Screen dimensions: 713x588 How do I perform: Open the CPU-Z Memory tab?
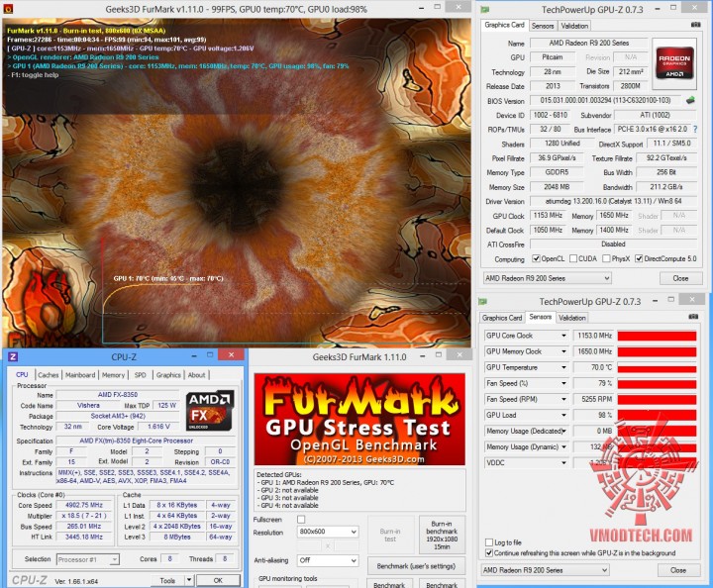point(113,375)
